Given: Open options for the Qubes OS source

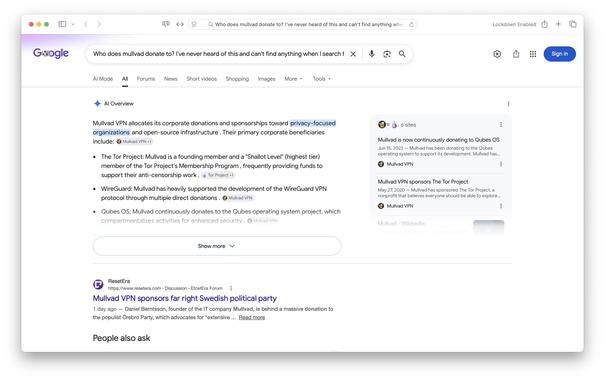Looking at the screenshot, I should [x=501, y=164].
